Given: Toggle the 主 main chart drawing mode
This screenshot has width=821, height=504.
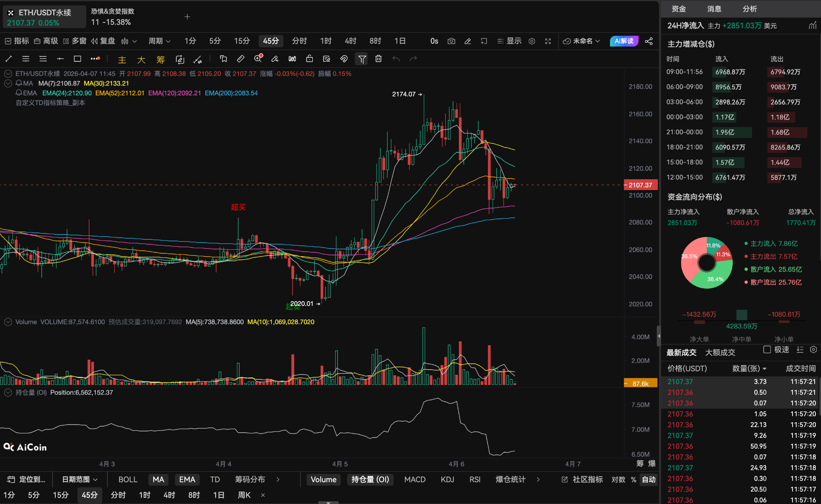Looking at the screenshot, I should point(122,59).
